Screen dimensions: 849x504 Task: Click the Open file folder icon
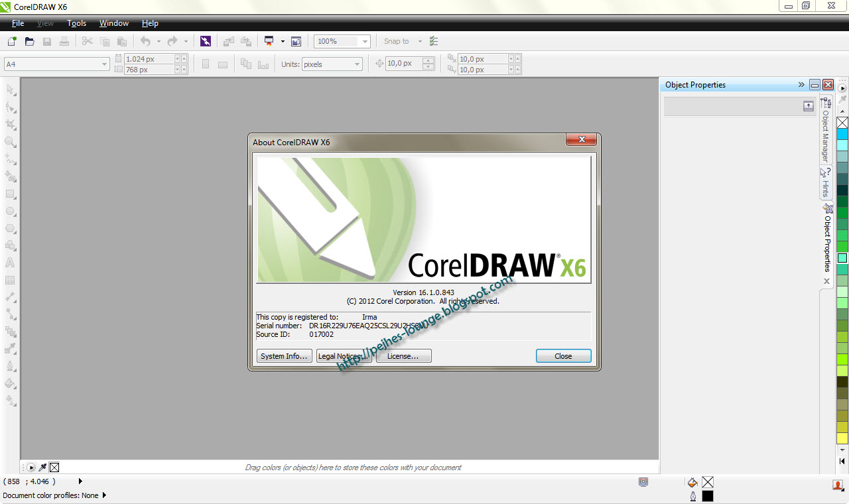pyautogui.click(x=29, y=41)
